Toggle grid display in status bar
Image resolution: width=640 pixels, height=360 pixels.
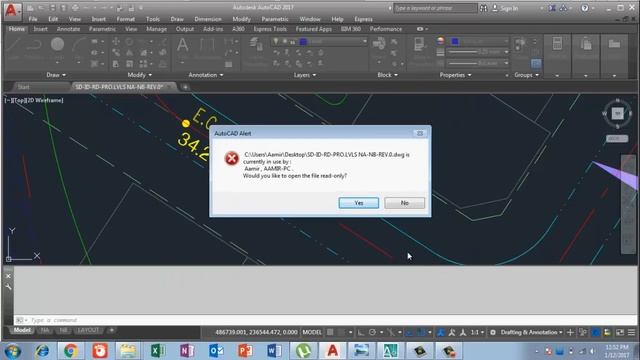330,332
